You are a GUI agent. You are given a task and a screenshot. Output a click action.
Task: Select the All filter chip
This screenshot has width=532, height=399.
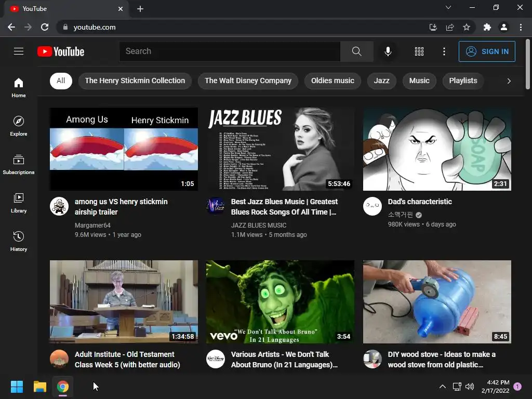point(61,81)
